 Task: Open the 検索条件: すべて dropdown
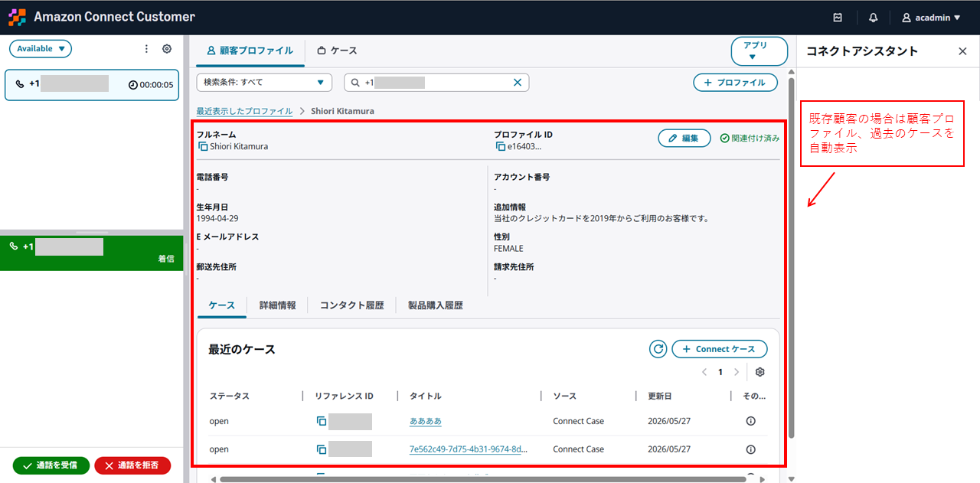pos(264,83)
